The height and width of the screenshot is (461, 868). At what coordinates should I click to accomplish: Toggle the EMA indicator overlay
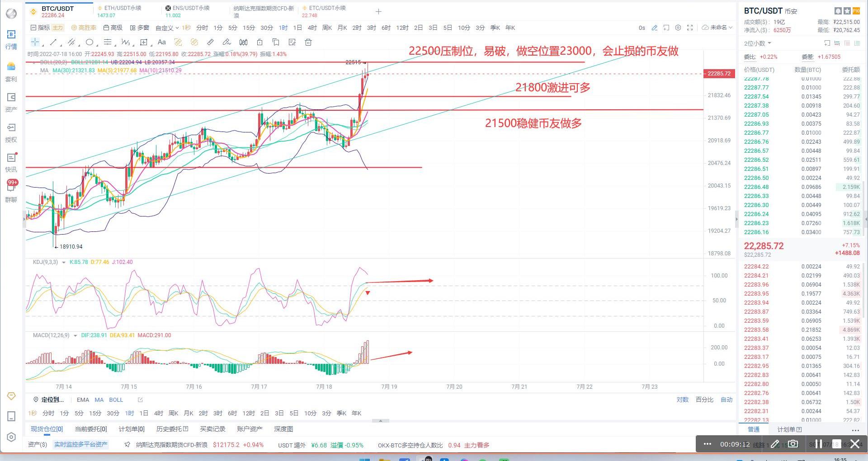(x=83, y=400)
